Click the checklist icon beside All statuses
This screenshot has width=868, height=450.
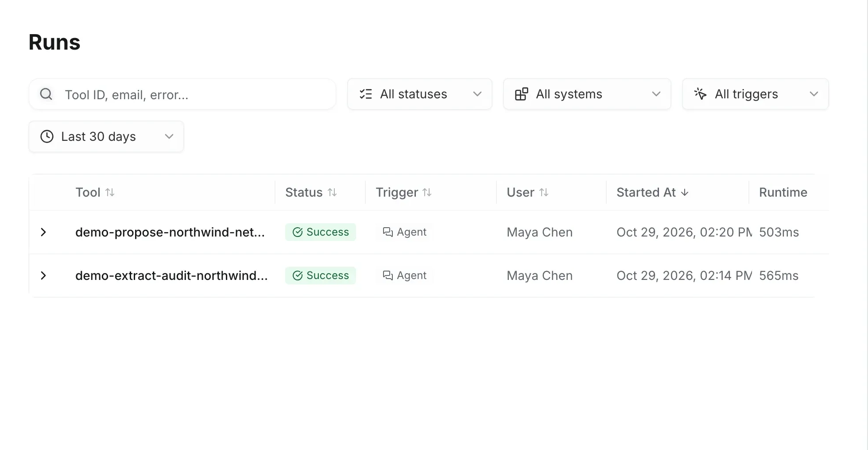[x=366, y=94]
